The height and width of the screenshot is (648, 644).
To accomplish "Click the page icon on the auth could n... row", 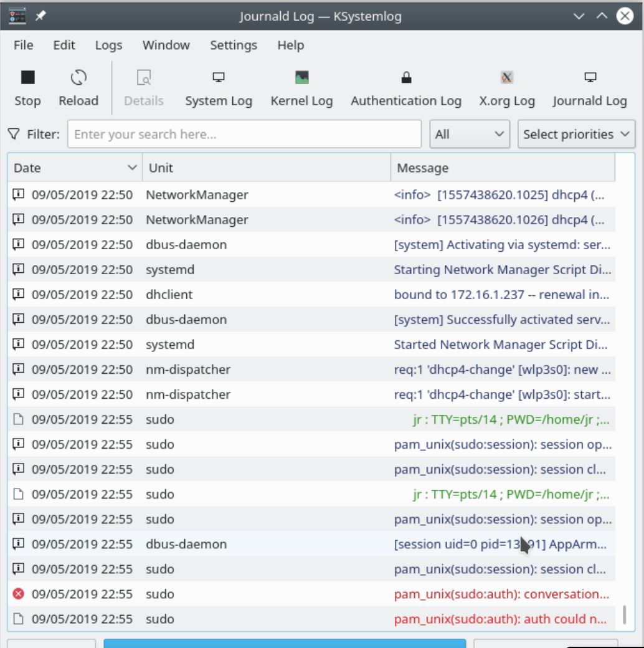I will click(18, 619).
